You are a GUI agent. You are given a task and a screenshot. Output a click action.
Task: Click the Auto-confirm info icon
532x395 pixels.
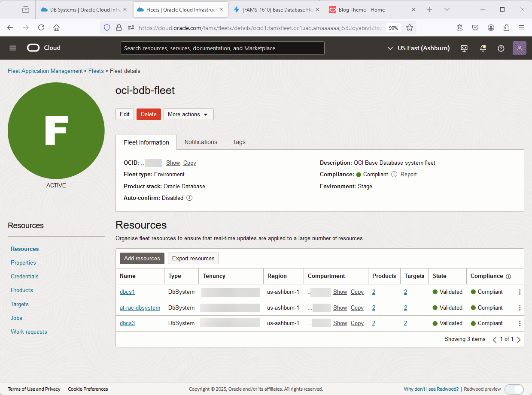[x=189, y=198]
